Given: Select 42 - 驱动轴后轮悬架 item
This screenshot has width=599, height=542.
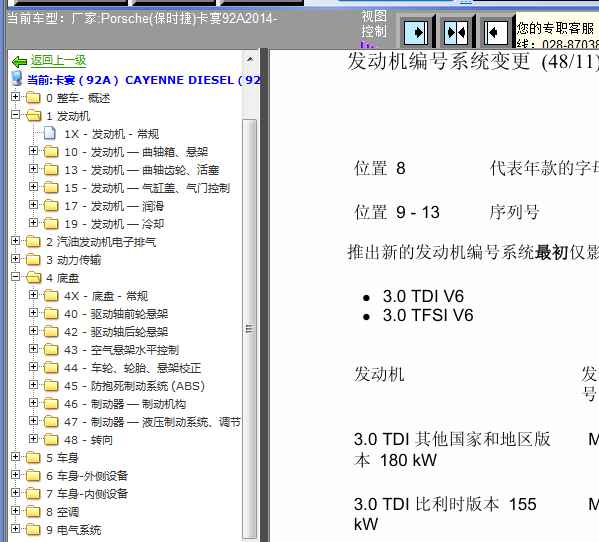Looking at the screenshot, I should (x=116, y=332).
